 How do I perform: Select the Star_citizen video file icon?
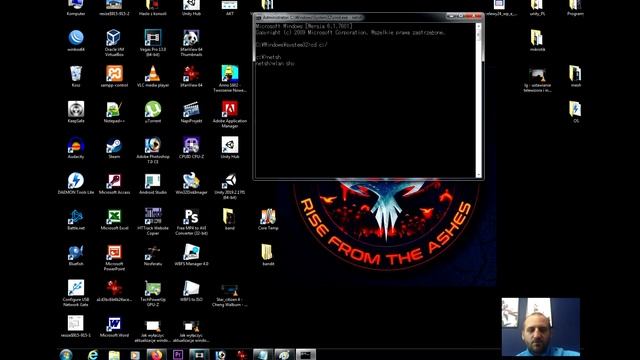click(229, 295)
